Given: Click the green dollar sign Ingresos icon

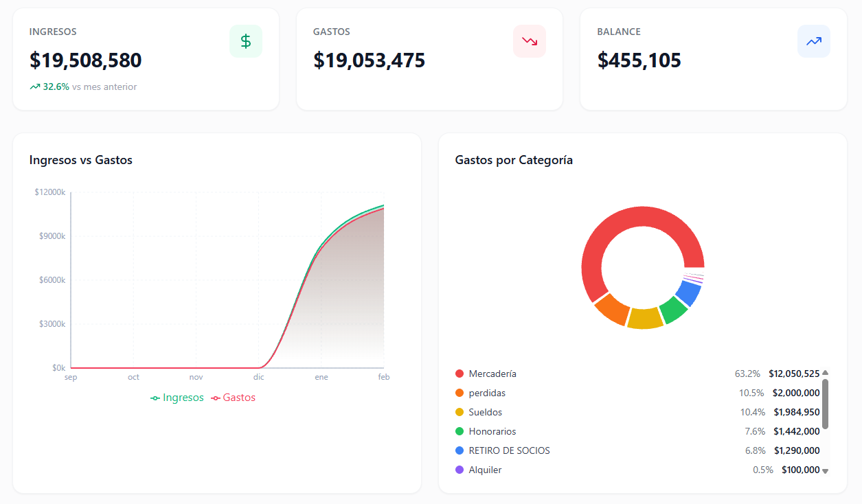Looking at the screenshot, I should click(246, 41).
